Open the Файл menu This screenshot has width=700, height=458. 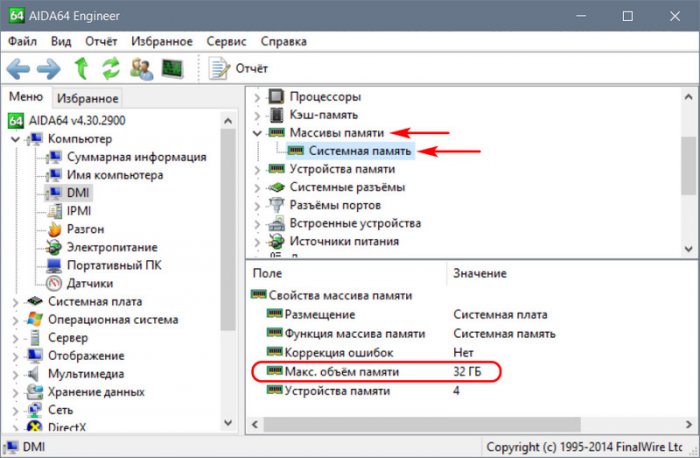coord(22,42)
